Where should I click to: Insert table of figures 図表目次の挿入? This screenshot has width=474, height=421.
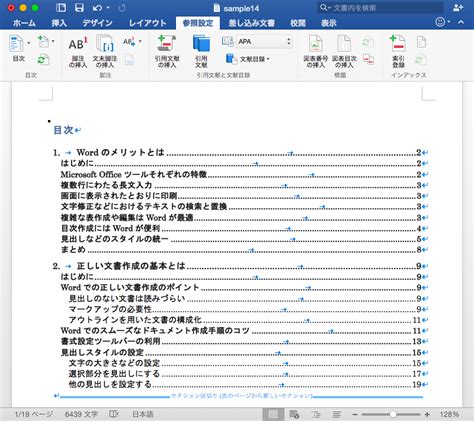tap(344, 52)
